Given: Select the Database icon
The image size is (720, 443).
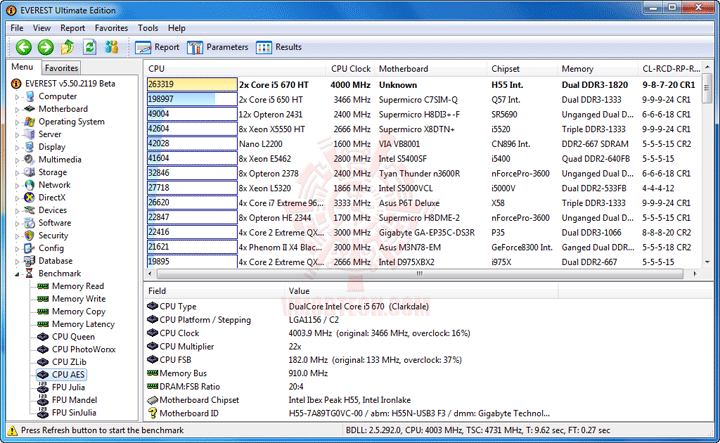Looking at the screenshot, I should (x=30, y=261).
